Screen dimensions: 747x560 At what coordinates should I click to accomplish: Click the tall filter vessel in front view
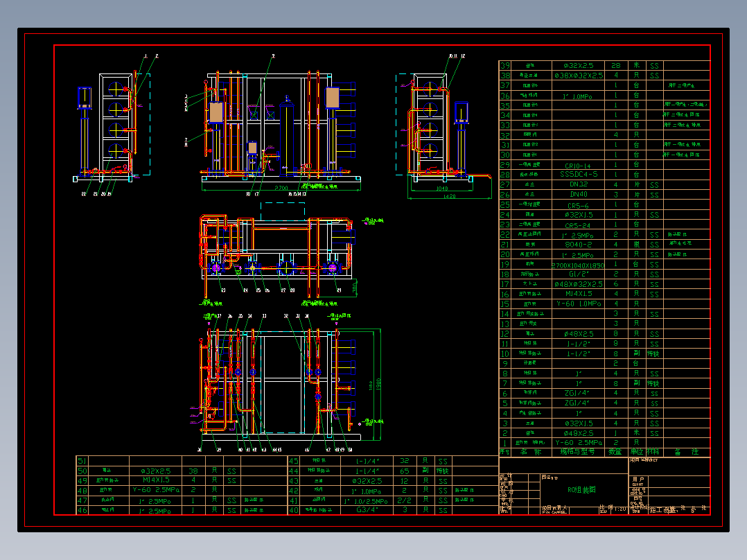pos(286,135)
